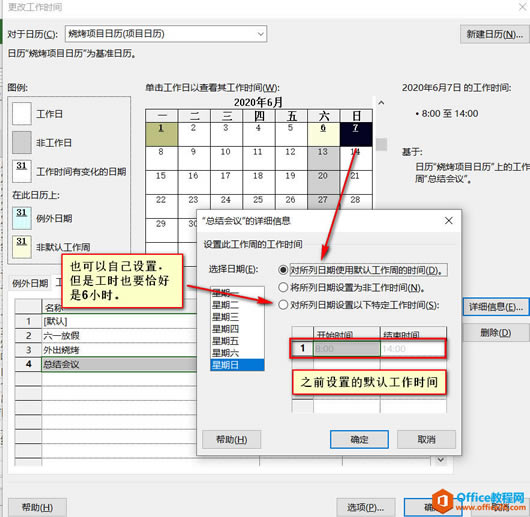This screenshot has width=530, height=517.
Task: Click the 五 weekday column header
Action: (x=291, y=116)
